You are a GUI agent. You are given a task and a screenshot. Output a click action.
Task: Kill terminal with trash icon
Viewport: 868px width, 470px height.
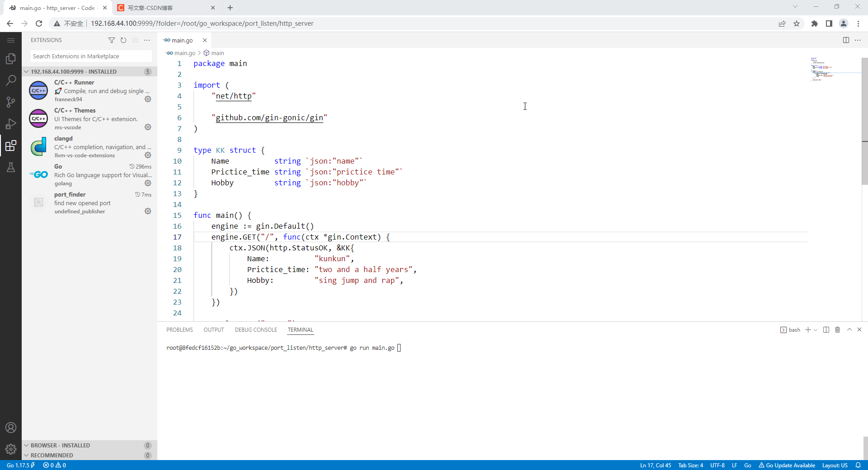(838, 330)
